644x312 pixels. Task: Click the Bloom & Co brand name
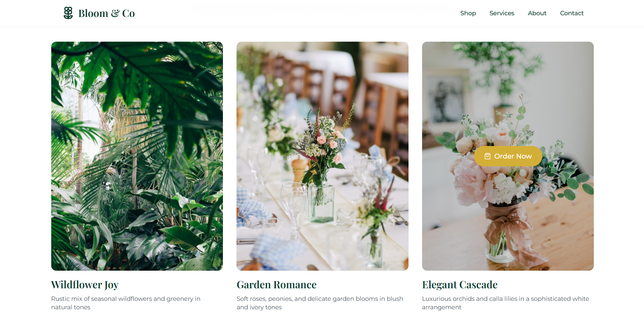coord(107,13)
